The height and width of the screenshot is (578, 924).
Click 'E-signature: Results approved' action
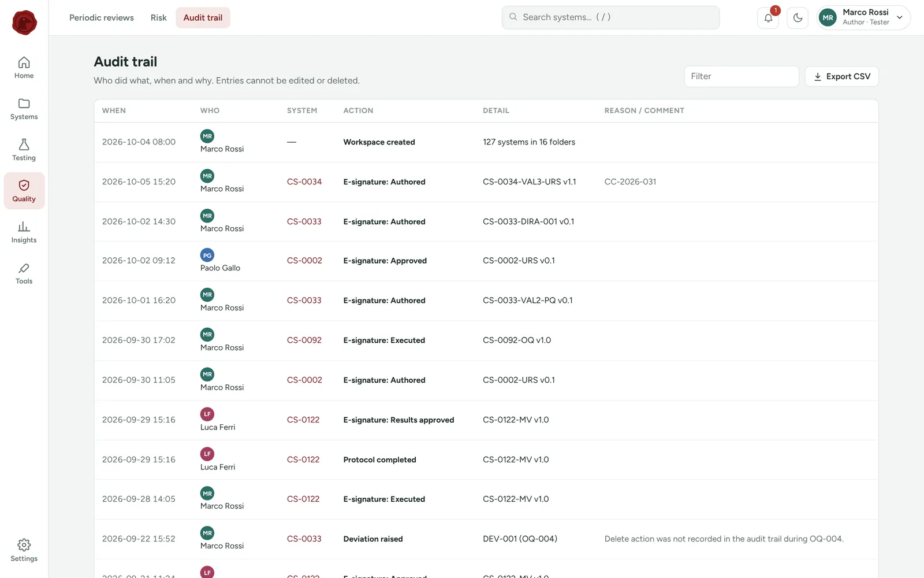(x=398, y=420)
